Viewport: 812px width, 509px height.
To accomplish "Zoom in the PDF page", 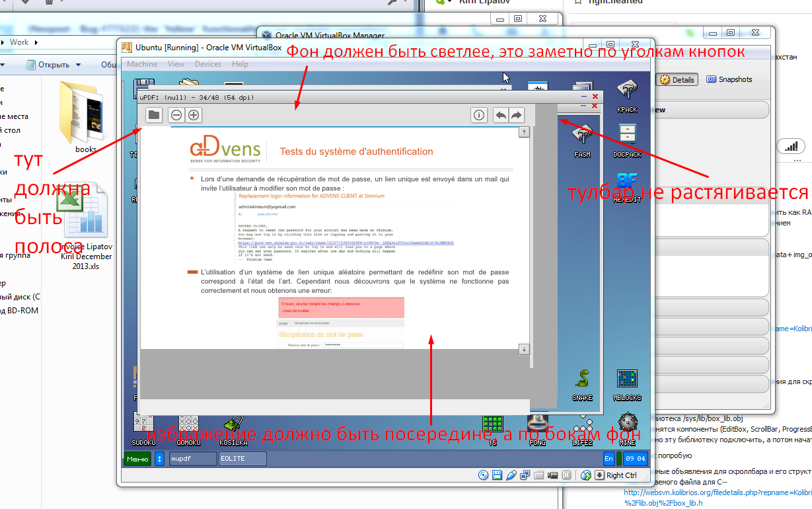I will coord(194,115).
